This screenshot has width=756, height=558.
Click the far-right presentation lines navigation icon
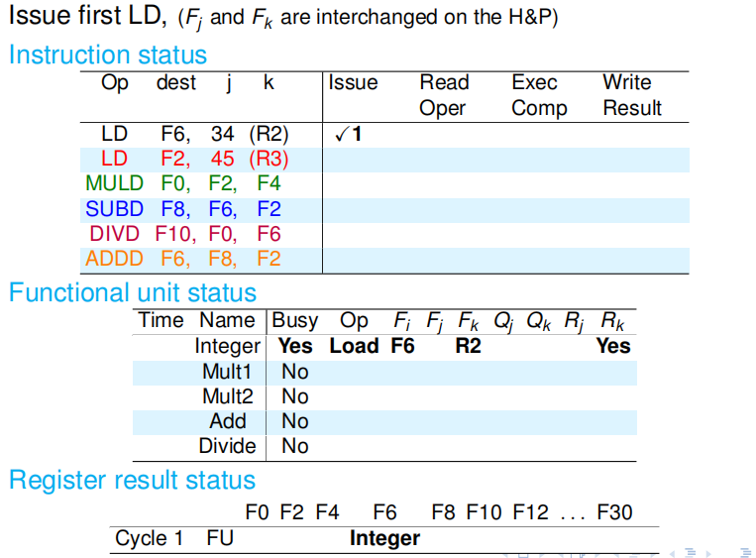tap(745, 552)
